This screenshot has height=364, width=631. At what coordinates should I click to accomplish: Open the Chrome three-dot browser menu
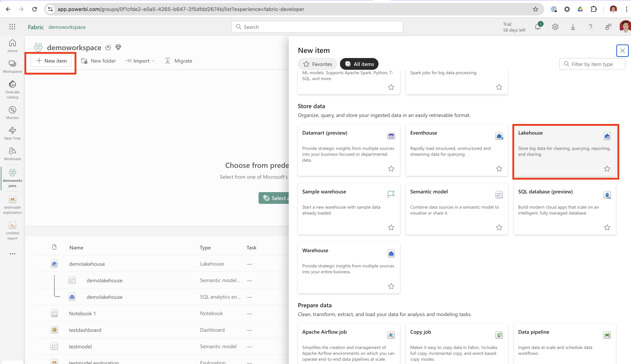626,9
